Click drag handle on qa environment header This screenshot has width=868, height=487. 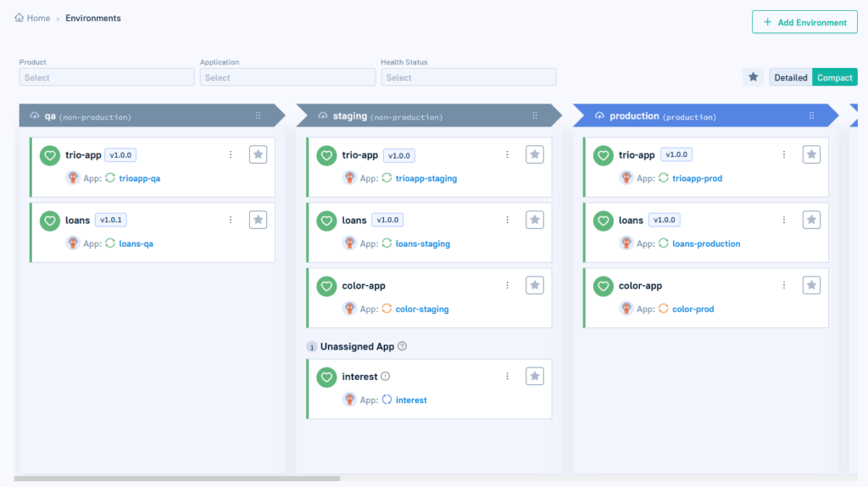[x=259, y=116]
